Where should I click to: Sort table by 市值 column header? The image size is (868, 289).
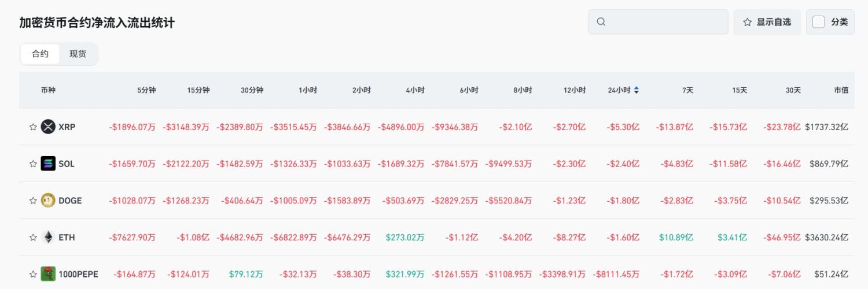pyautogui.click(x=841, y=90)
